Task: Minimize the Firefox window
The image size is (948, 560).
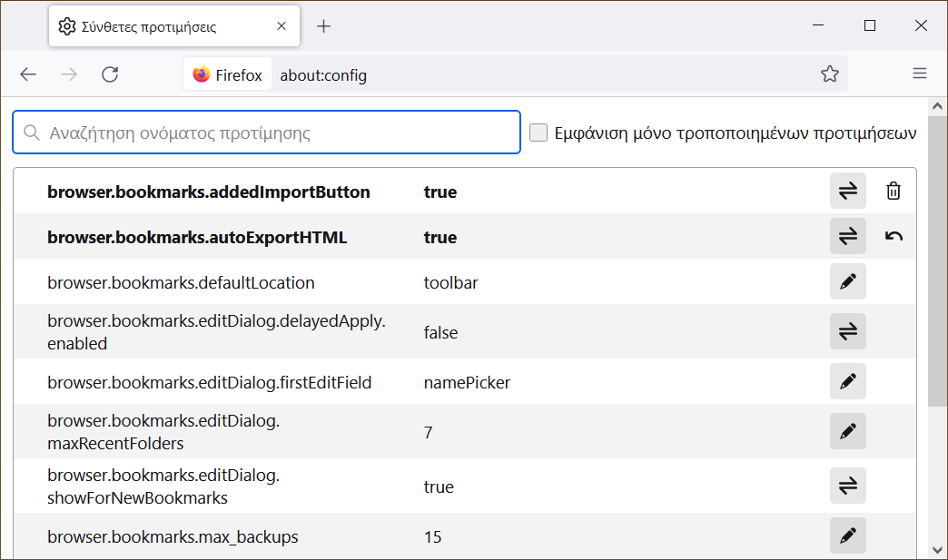Action: point(818,25)
